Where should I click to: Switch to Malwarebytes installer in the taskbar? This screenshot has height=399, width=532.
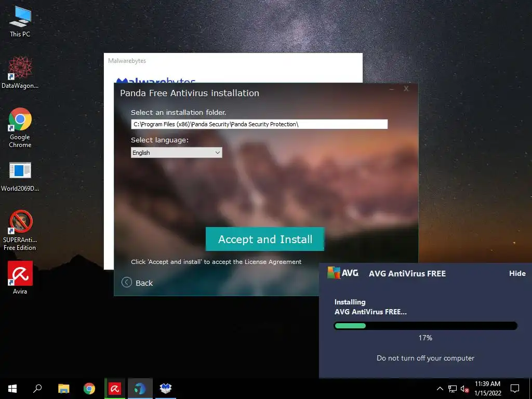point(166,389)
